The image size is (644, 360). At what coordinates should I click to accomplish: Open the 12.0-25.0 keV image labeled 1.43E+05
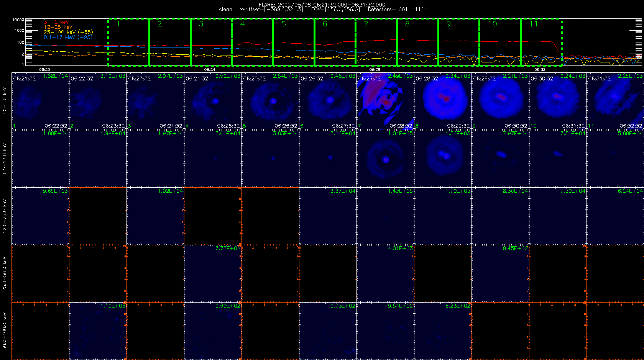[385, 216]
